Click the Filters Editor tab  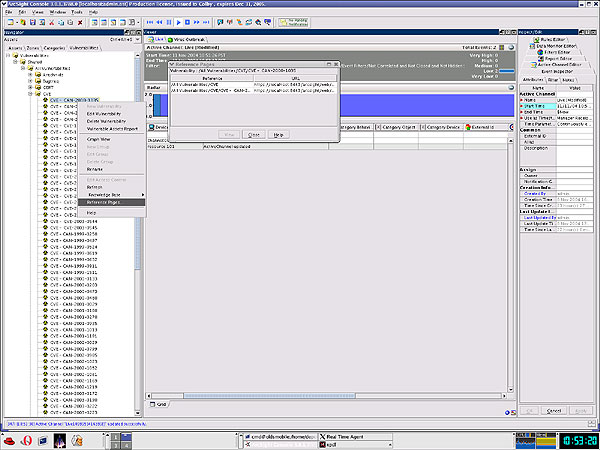pos(559,53)
